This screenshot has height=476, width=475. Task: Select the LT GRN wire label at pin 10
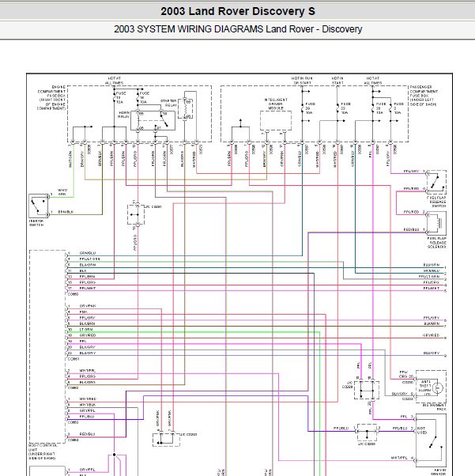86,330
